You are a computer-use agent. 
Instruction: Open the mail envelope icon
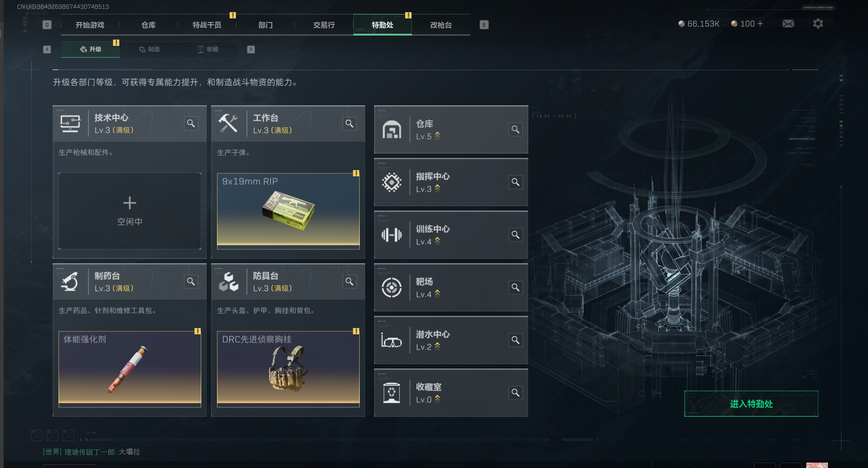788,24
